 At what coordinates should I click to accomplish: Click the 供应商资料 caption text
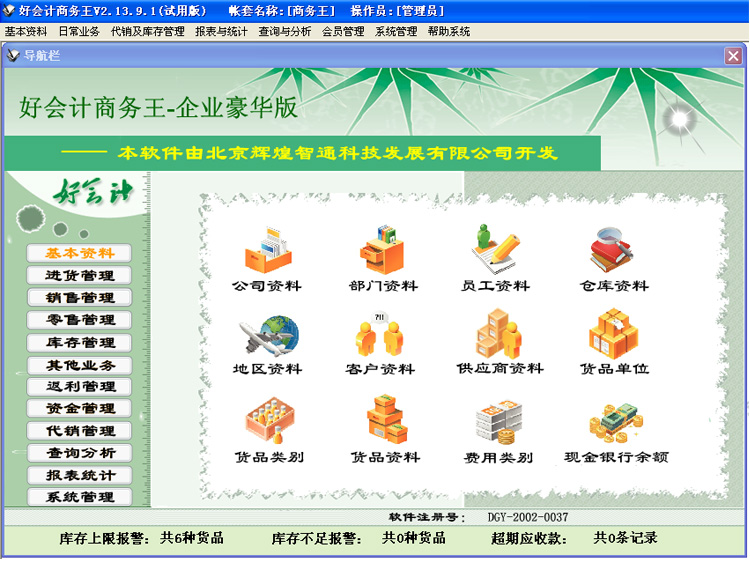click(500, 369)
